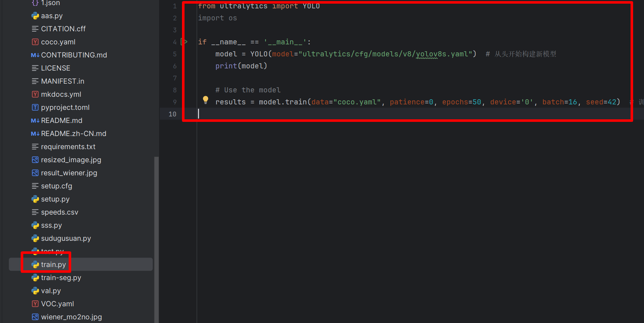644x323 pixels.
Task: Click the image icon beside wiener_mo2no.jpg
Action: click(x=35, y=317)
